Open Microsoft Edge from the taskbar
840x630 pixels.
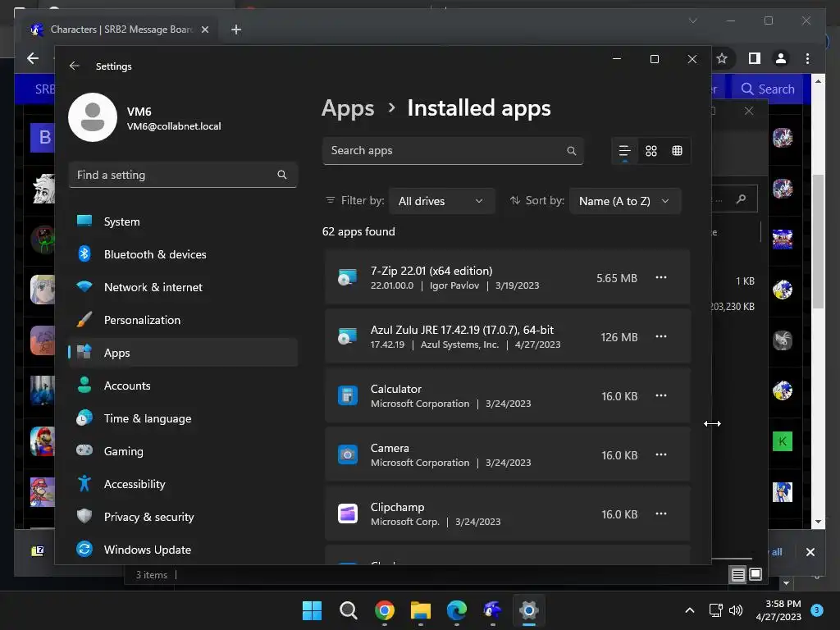point(456,610)
